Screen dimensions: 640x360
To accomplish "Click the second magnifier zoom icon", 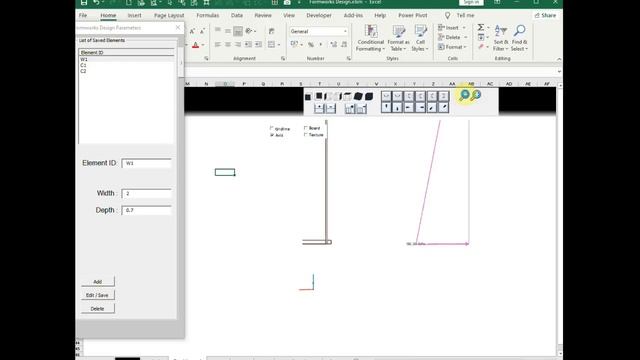I will click(476, 96).
